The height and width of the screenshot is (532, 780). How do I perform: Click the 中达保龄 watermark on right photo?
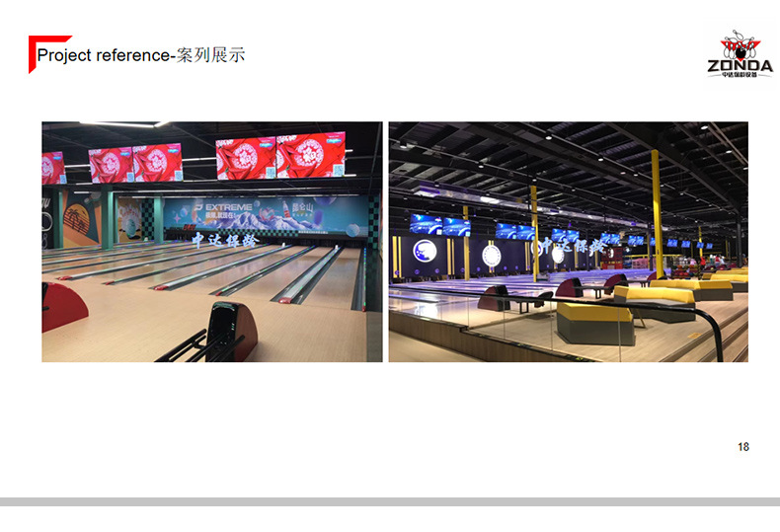point(573,246)
